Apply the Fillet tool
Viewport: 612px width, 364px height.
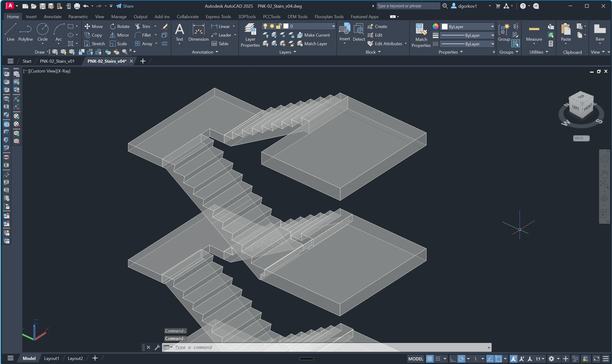tap(143, 35)
